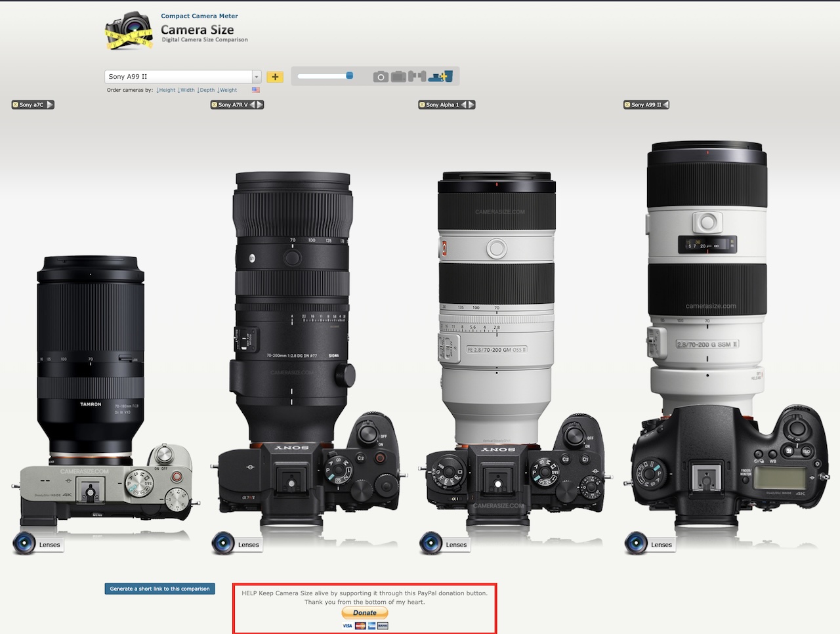Click lens icon under Sony A7R V
The height and width of the screenshot is (634, 840).
point(223,543)
